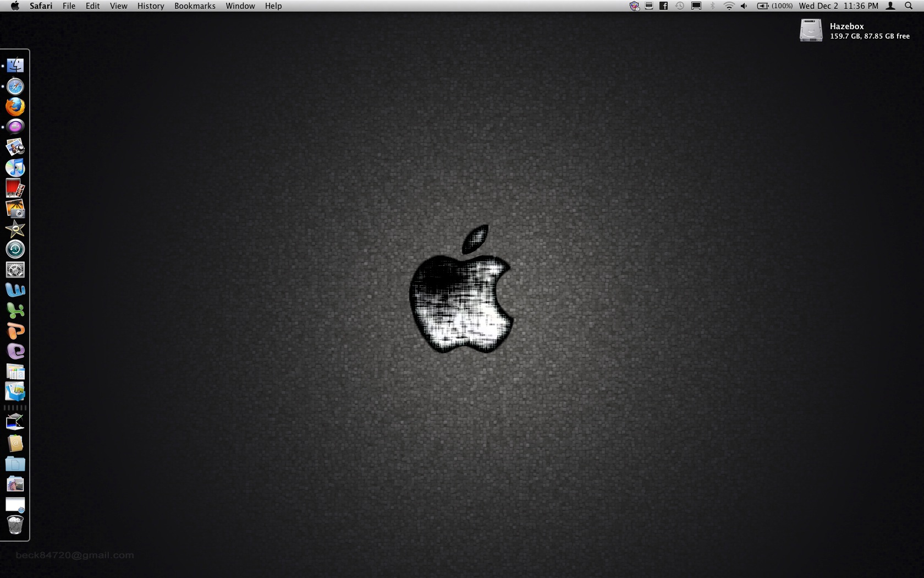Launch Microsoft Word from the dock

pos(15,290)
